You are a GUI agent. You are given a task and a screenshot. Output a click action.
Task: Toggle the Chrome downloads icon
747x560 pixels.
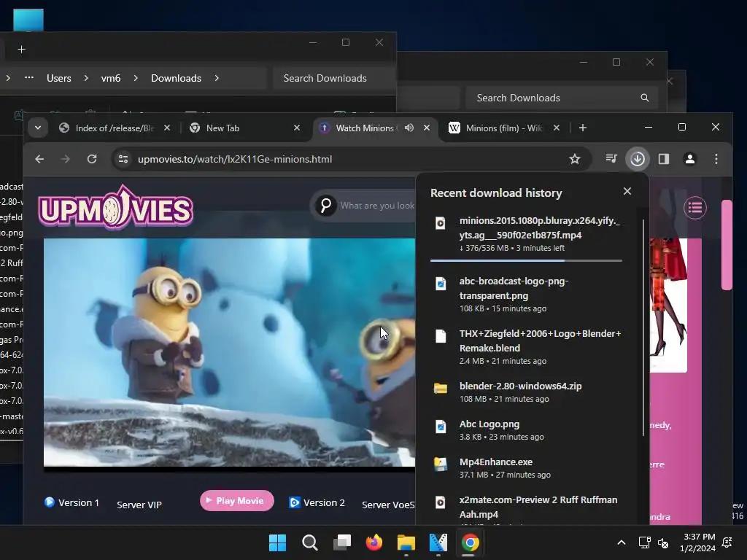click(638, 158)
